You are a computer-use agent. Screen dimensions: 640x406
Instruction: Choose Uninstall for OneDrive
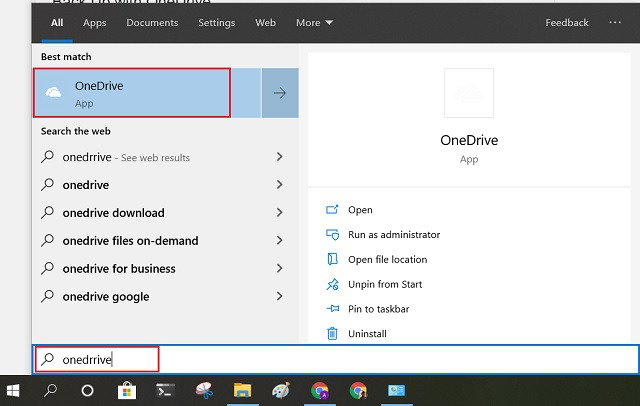click(x=367, y=333)
